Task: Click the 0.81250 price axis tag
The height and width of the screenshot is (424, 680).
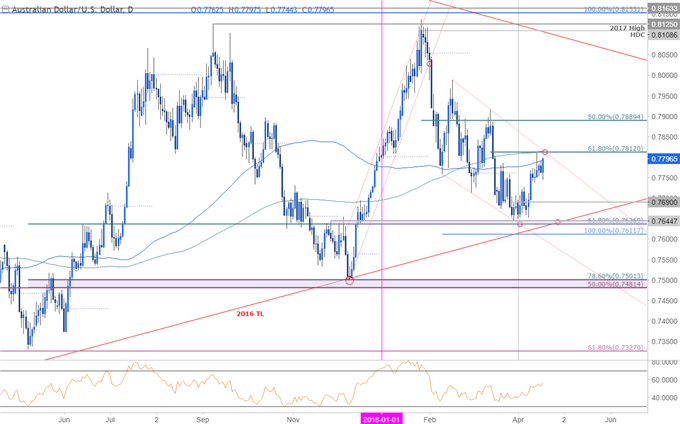Action: pos(664,24)
